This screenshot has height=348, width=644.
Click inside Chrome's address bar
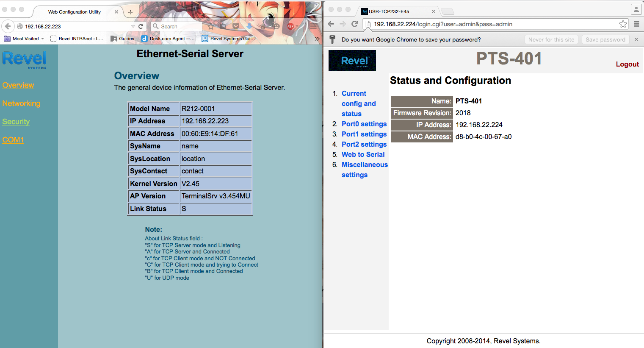pyautogui.click(x=466, y=24)
